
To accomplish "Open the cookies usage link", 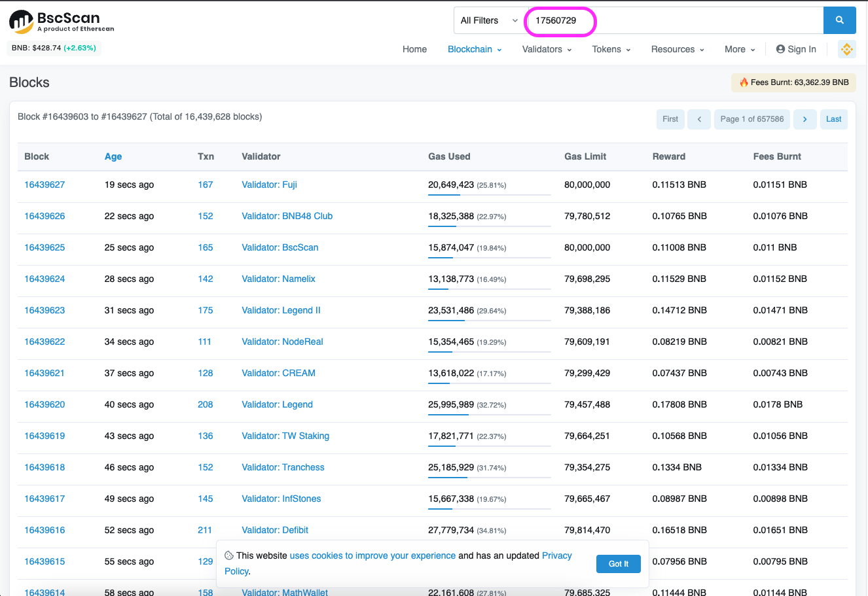I will 372,555.
